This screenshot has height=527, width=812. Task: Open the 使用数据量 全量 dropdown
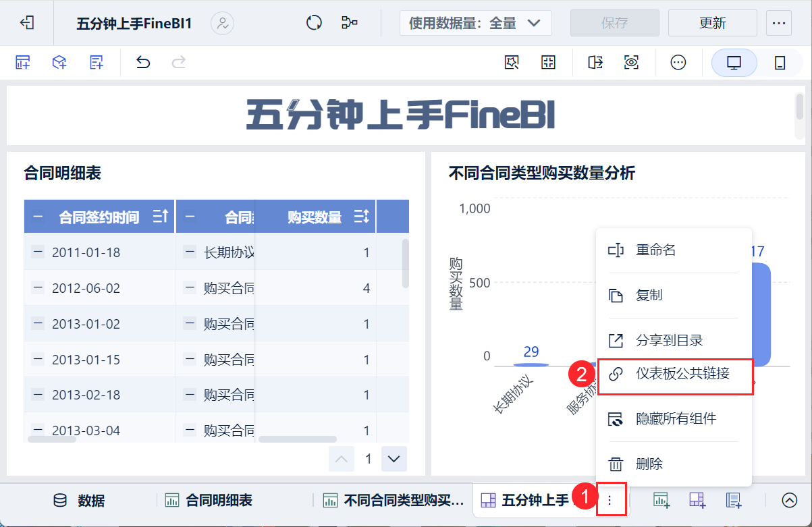pyautogui.click(x=476, y=23)
